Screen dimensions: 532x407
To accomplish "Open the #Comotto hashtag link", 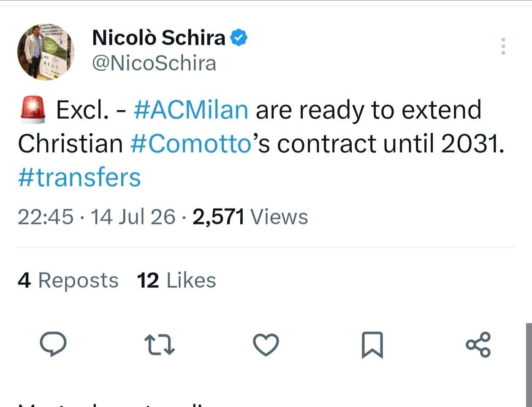I will [191, 144].
